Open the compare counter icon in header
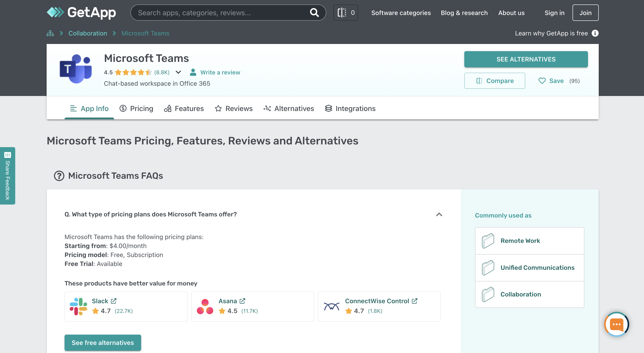Image resolution: width=644 pixels, height=353 pixels. [x=346, y=13]
